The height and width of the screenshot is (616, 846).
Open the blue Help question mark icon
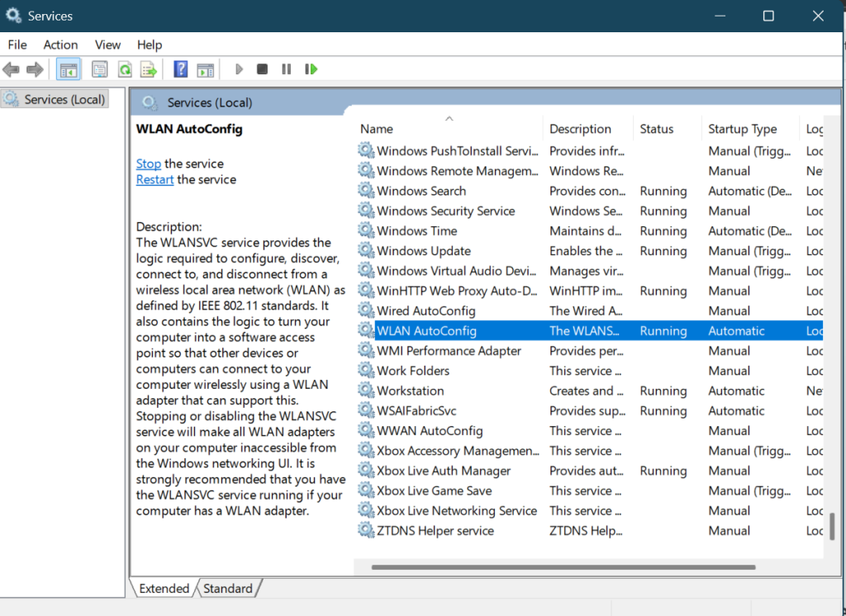181,69
